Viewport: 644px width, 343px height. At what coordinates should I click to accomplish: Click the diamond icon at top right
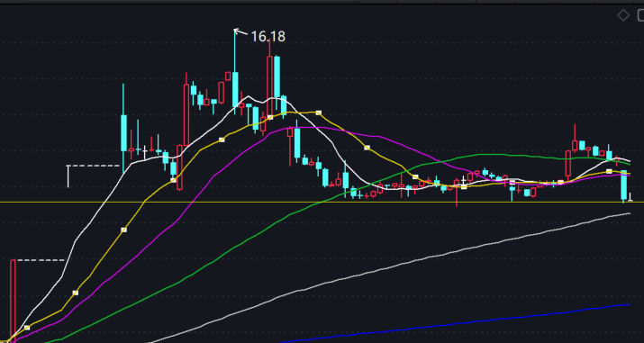pyautogui.click(x=623, y=16)
